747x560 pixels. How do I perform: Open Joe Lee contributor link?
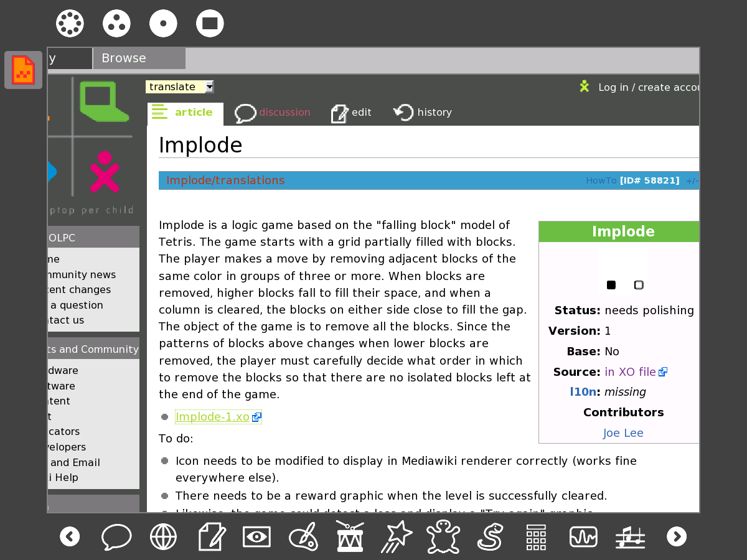623,433
